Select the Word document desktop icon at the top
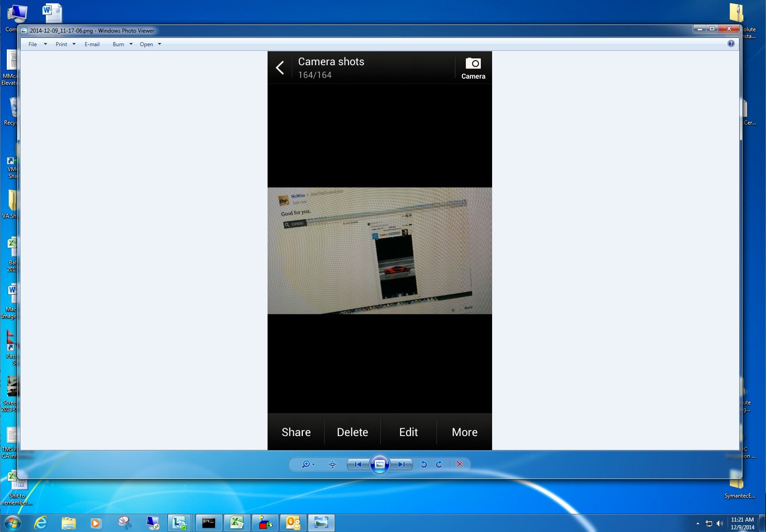Screen dimensions: 766x532 (x=53, y=13)
